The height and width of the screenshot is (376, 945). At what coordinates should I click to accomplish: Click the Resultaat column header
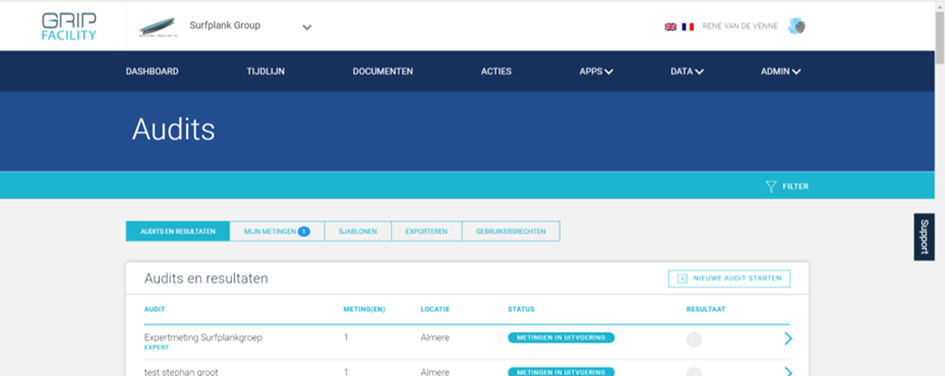click(706, 309)
